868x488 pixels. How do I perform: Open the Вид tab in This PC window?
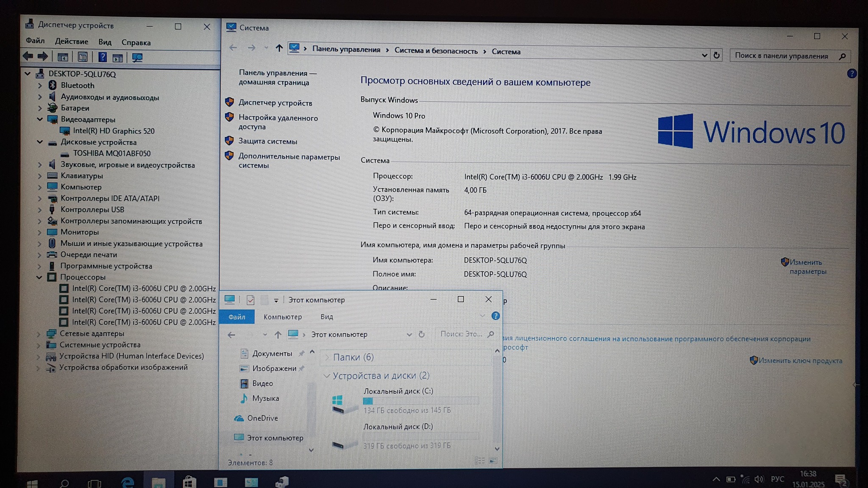[326, 317]
